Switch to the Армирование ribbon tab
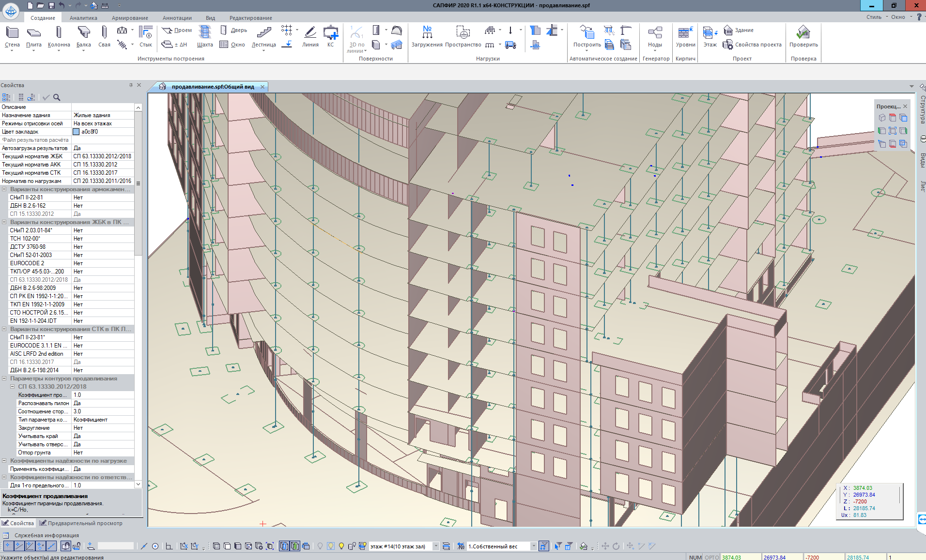Image resolution: width=926 pixels, height=560 pixels. click(x=130, y=18)
